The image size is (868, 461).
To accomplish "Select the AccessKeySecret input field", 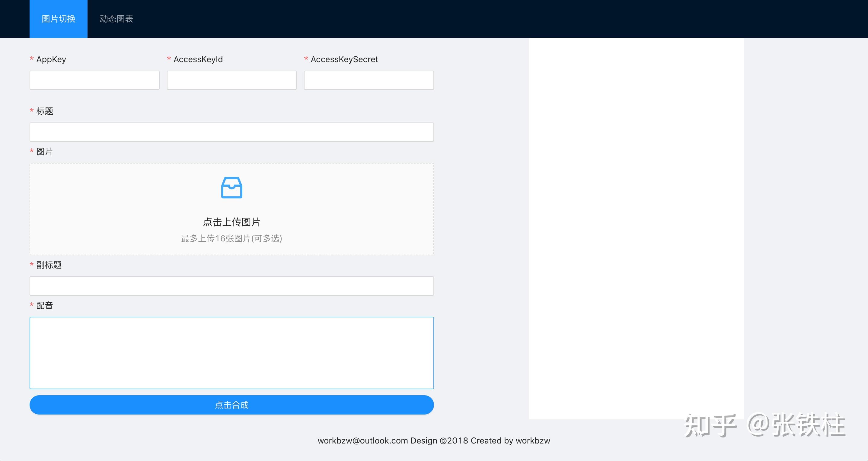I will click(369, 80).
